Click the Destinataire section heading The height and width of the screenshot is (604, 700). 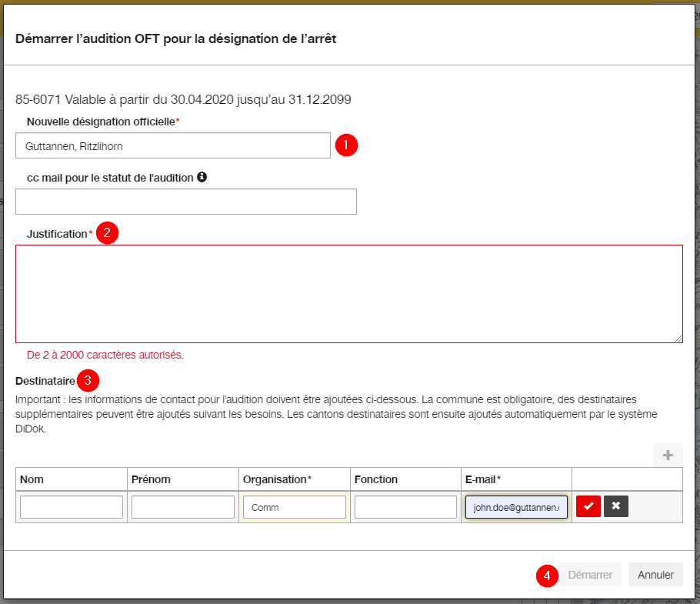[45, 381]
